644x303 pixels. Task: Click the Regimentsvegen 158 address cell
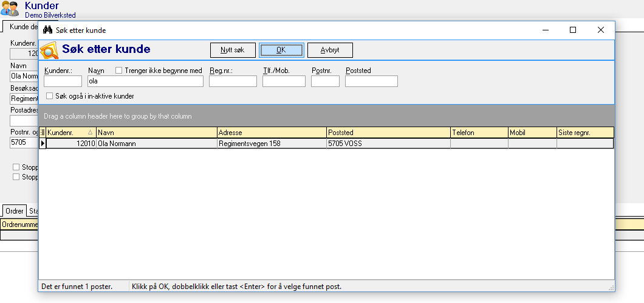tap(272, 144)
